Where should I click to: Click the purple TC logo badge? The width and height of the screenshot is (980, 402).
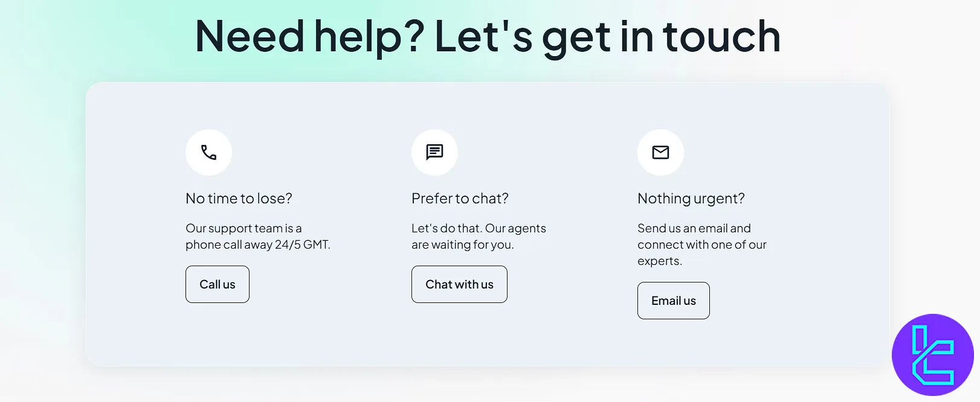coord(932,355)
